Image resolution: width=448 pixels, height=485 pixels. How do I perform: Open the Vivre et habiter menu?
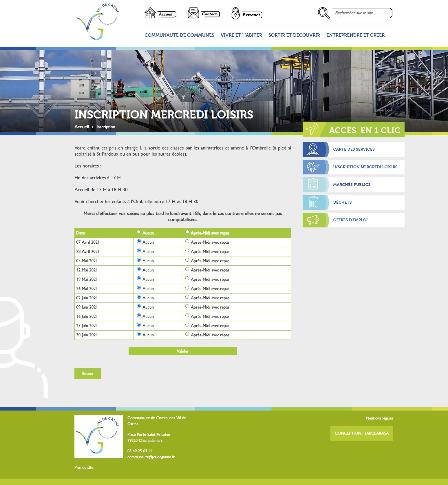point(241,35)
